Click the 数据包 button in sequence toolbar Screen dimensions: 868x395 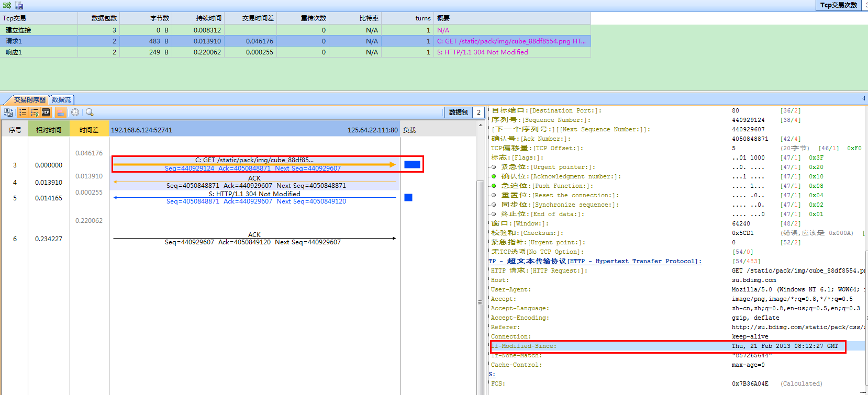coord(458,112)
